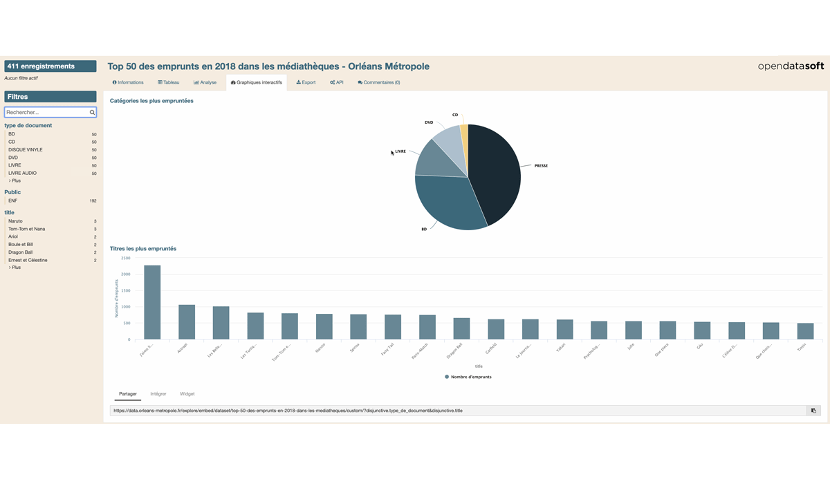The height and width of the screenshot is (504, 830).
Task: Click the search magnifier icon in filters
Action: (92, 112)
